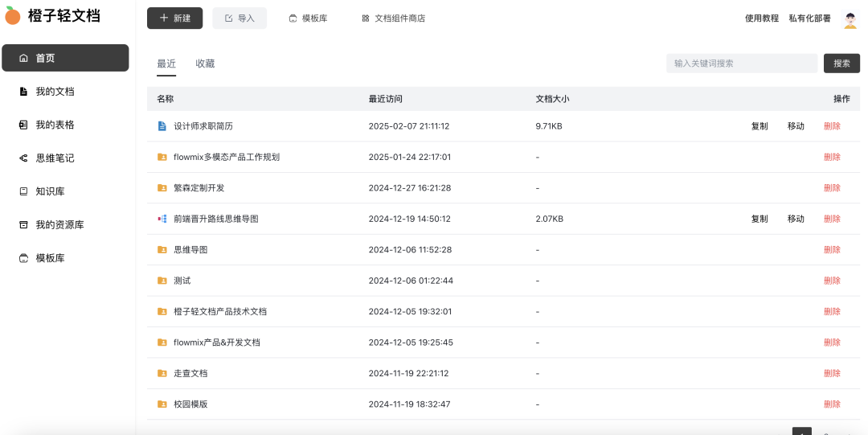Move the 设计师求职简历 document
868x435 pixels.
[796, 126]
